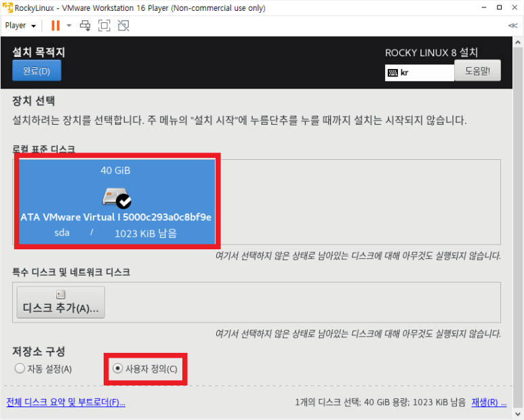Minimize the VMware Player window

484,7
